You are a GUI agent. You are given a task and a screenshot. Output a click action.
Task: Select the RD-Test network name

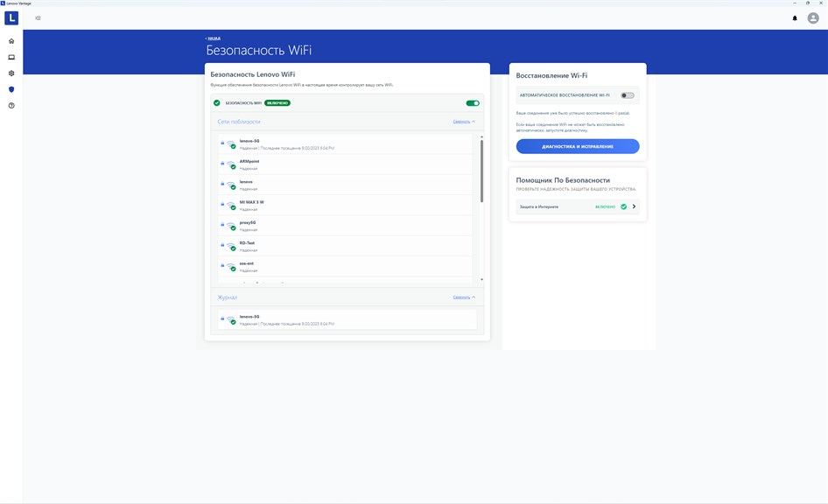(x=247, y=243)
